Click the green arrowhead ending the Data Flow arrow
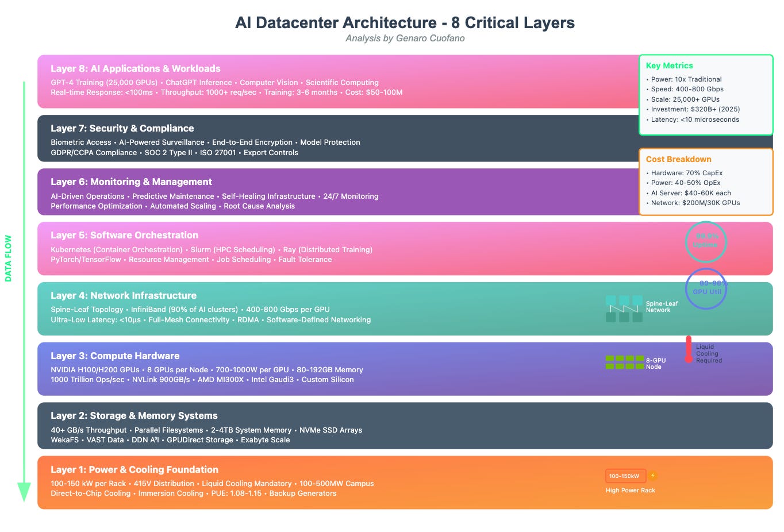The width and height of the screenshot is (784, 532). [x=24, y=492]
